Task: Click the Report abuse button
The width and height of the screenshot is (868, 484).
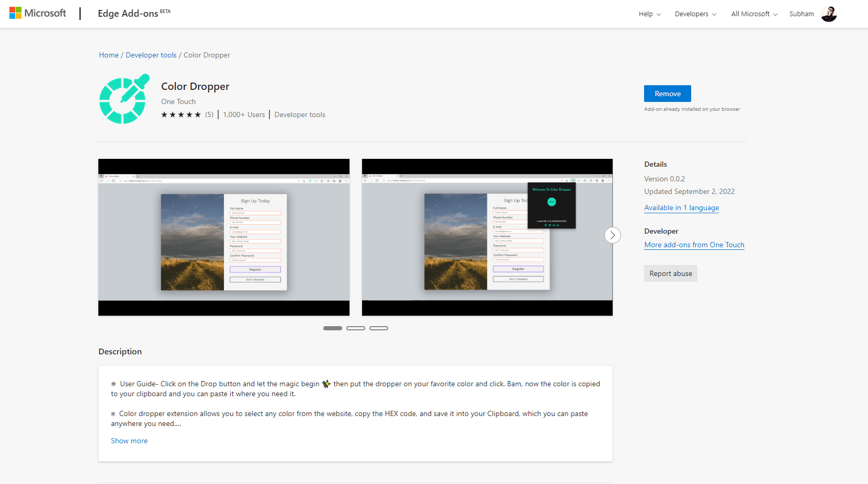Action: 671,273
